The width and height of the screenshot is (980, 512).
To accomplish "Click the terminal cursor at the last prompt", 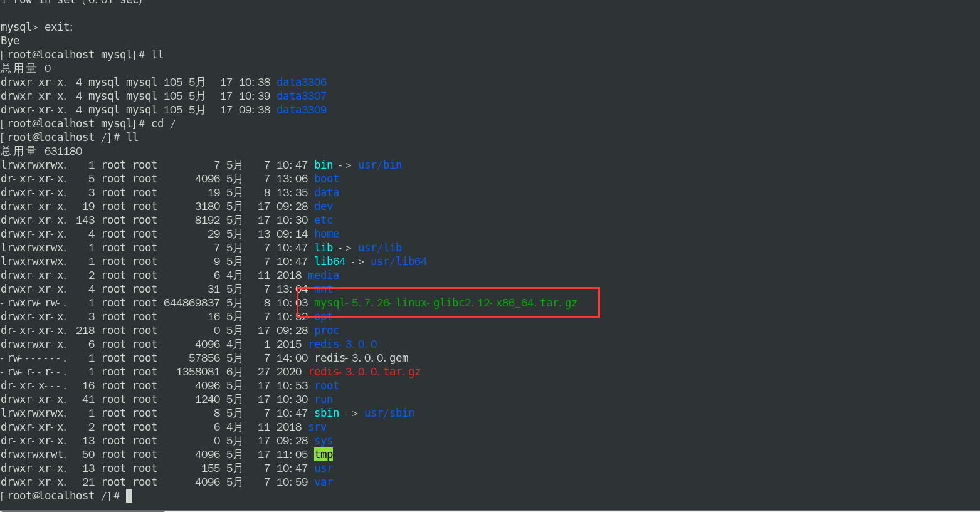I will point(129,496).
